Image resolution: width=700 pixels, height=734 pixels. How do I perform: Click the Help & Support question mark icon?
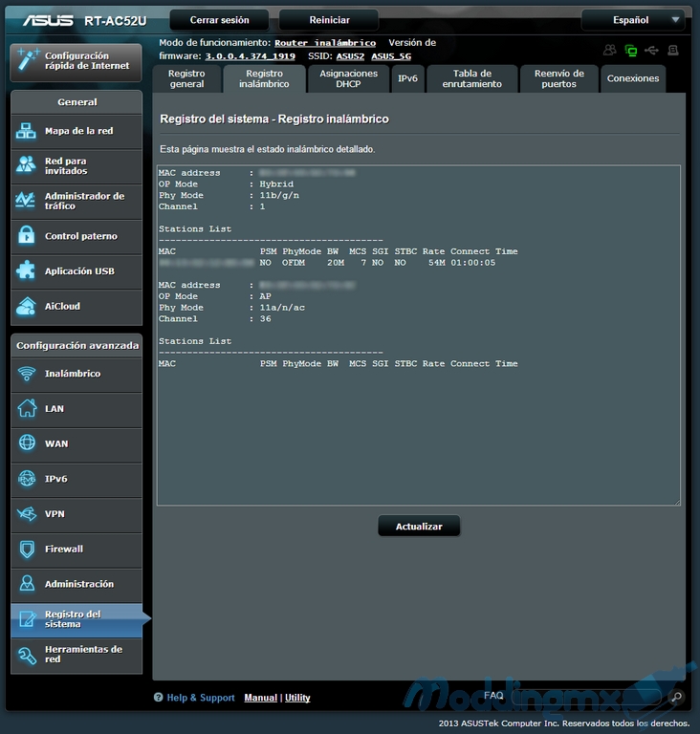pos(159,698)
